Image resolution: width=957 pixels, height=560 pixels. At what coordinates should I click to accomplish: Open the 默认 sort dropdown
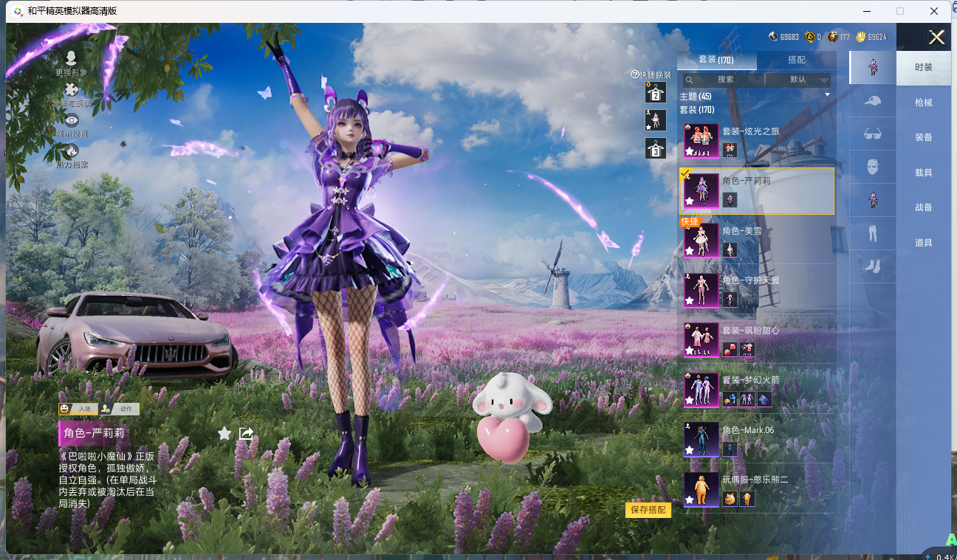click(797, 80)
